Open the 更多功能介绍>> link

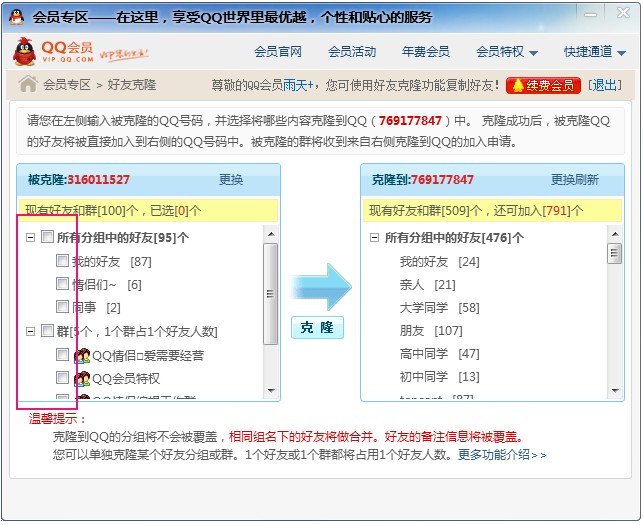point(502,454)
